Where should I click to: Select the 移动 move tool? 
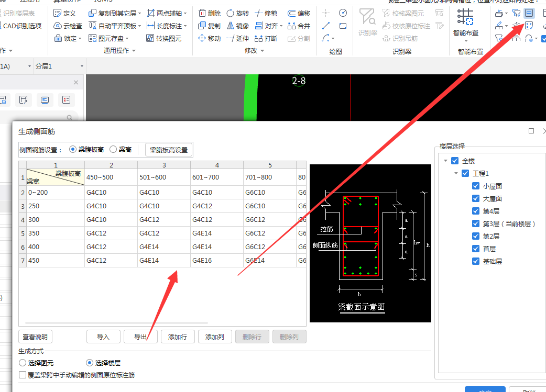click(x=209, y=38)
